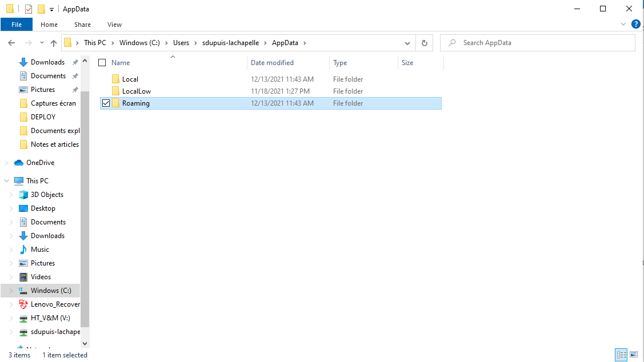Toggle the select all items checkbox

coord(102,63)
